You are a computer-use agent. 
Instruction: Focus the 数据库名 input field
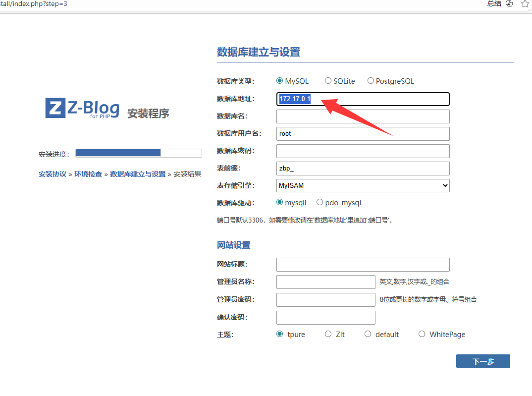pyautogui.click(x=363, y=116)
